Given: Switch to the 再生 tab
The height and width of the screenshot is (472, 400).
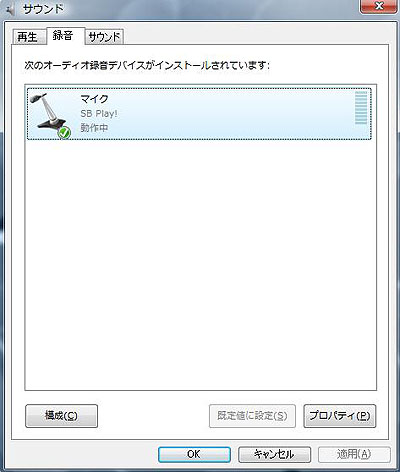Looking at the screenshot, I should (x=28, y=37).
